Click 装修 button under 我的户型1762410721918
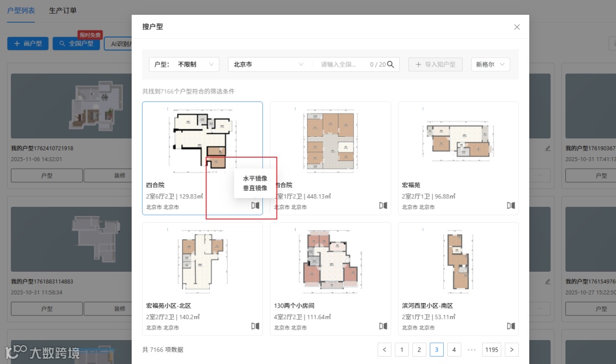This screenshot has height=364, width=616. click(108, 175)
